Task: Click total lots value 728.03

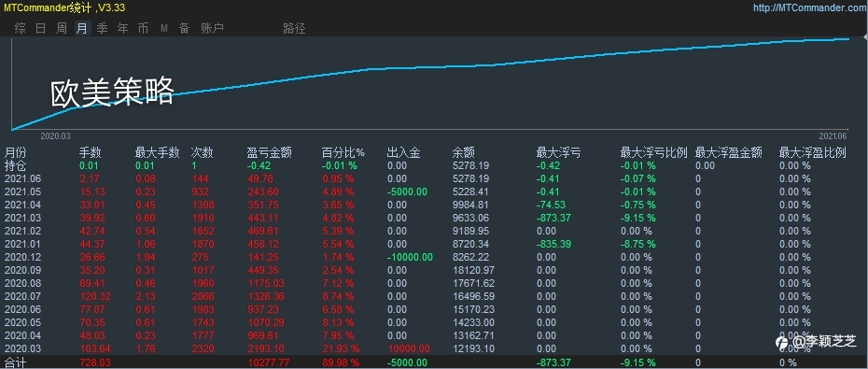Action: point(94,362)
